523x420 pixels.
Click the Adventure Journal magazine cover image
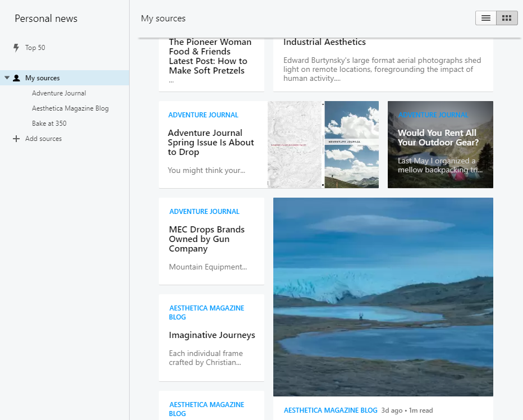tap(323, 145)
